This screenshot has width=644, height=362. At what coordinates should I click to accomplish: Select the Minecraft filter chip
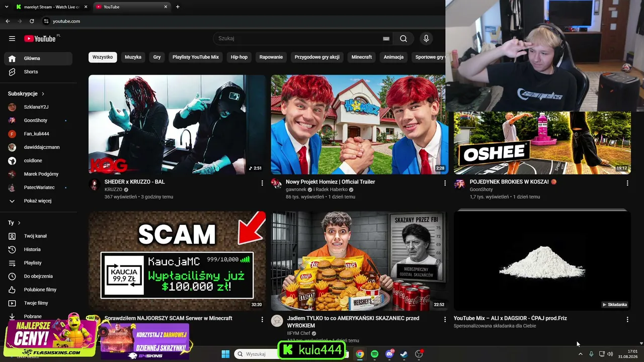click(x=362, y=57)
